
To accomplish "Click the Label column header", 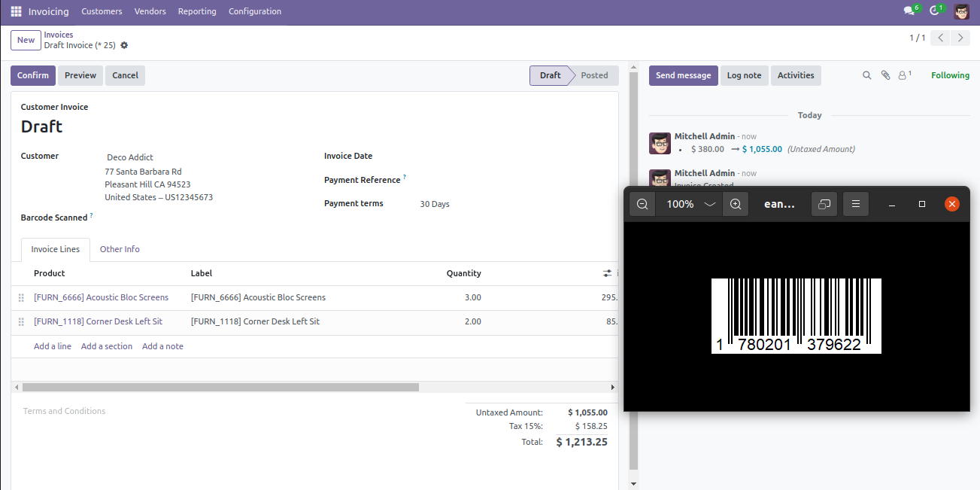I will (x=202, y=273).
